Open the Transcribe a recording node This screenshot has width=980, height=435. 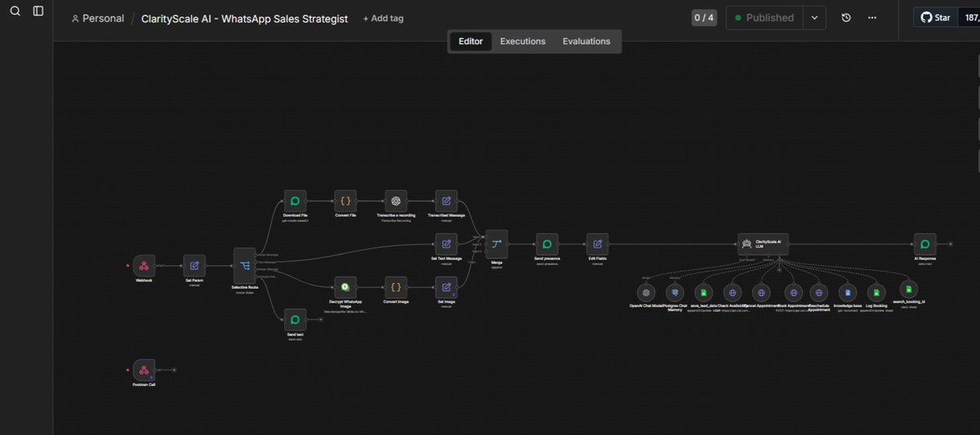[396, 201]
